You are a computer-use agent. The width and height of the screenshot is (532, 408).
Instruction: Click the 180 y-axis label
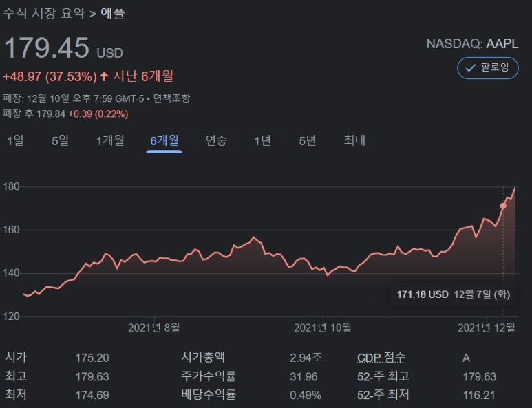click(11, 186)
